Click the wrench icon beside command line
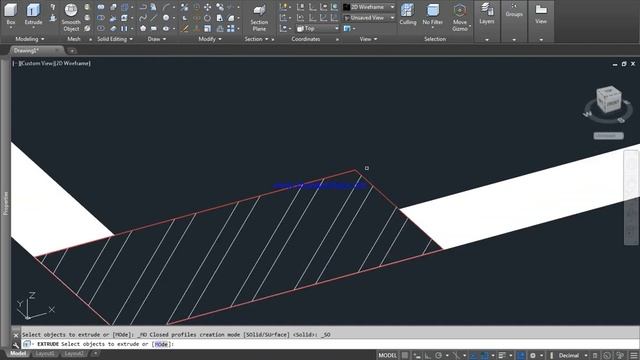 16,345
